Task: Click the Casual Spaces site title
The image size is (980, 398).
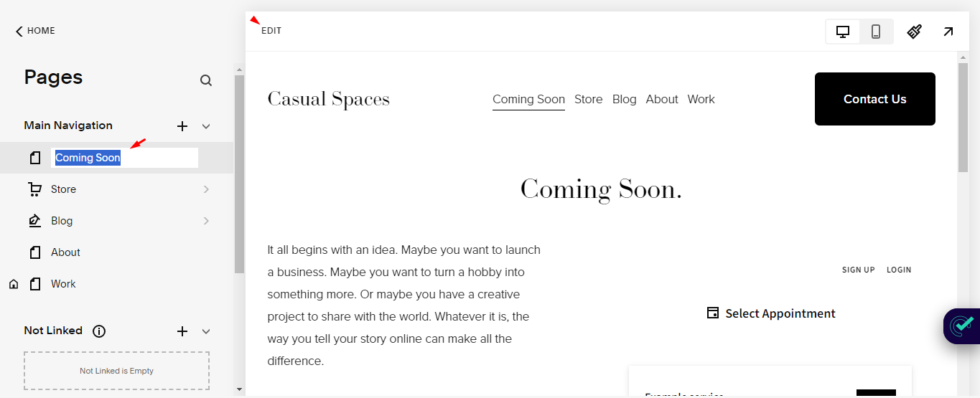Action: click(328, 99)
